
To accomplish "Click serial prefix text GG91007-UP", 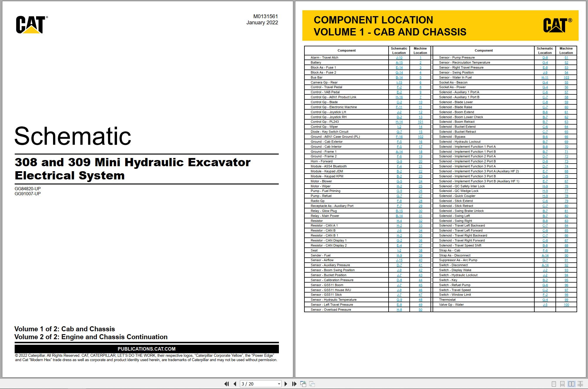I will click(28, 193).
